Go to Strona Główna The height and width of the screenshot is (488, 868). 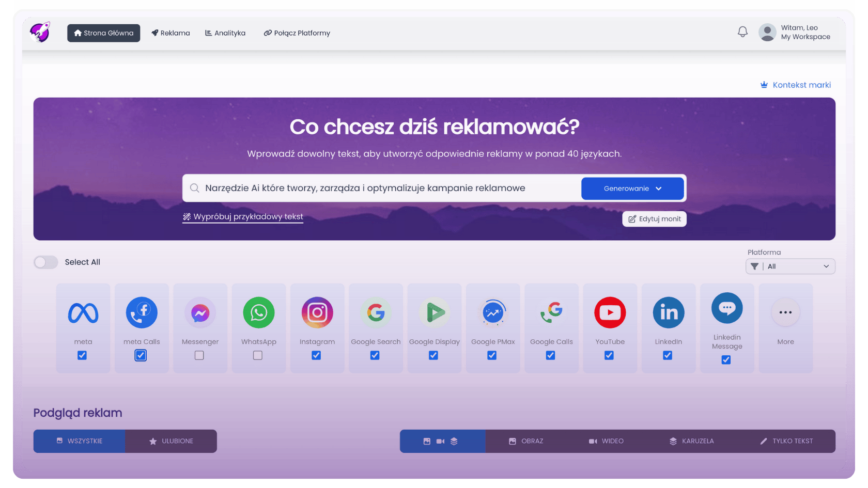pyautogui.click(x=103, y=33)
